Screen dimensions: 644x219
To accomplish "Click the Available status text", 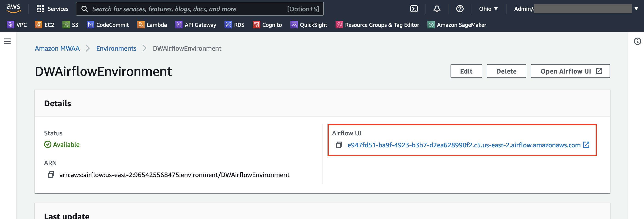I will [x=66, y=144].
